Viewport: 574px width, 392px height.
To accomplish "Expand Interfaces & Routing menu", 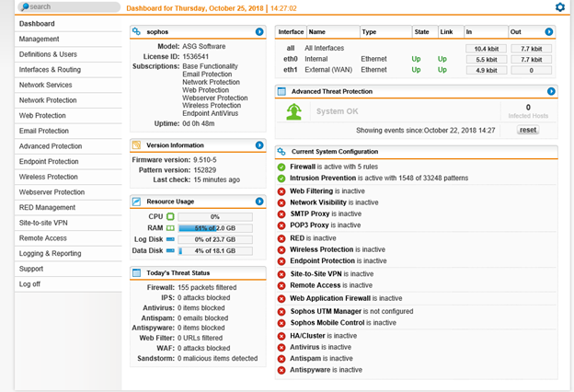I will click(x=68, y=70).
